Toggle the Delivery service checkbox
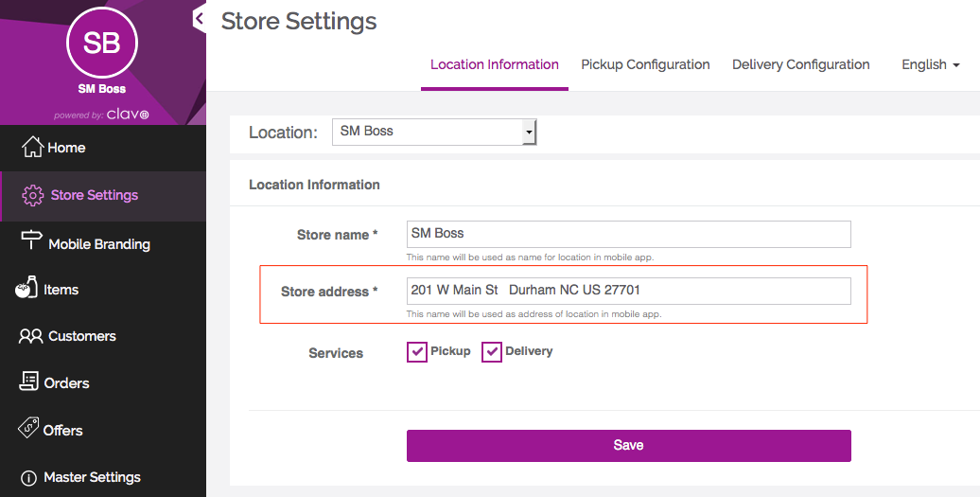This screenshot has height=497, width=980. click(x=492, y=352)
